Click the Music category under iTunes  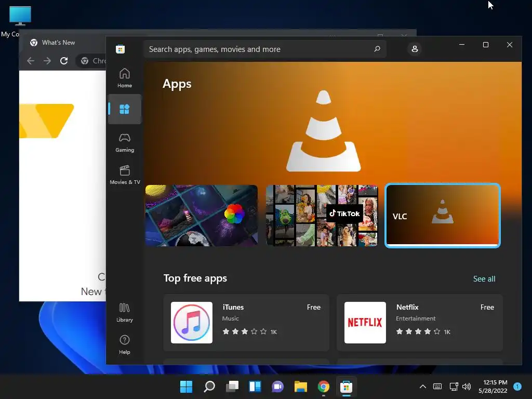(x=230, y=318)
